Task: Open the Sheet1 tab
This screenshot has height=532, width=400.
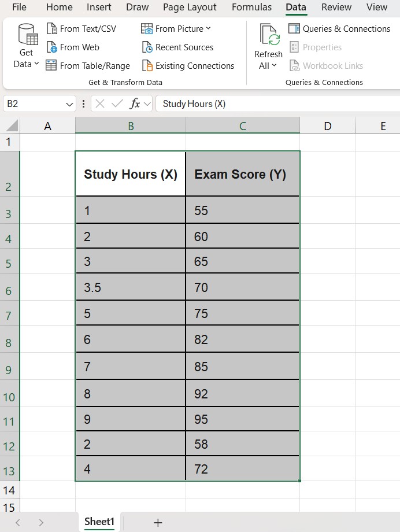Action: coord(99,522)
